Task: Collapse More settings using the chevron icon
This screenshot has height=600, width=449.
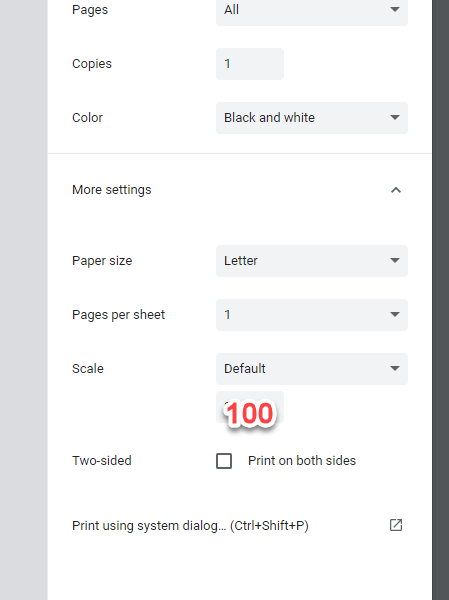Action: point(395,190)
